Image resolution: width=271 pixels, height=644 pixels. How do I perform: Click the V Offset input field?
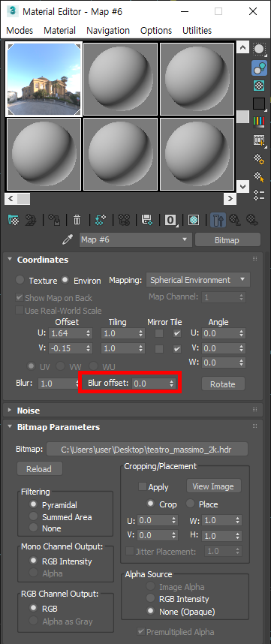tap(67, 348)
